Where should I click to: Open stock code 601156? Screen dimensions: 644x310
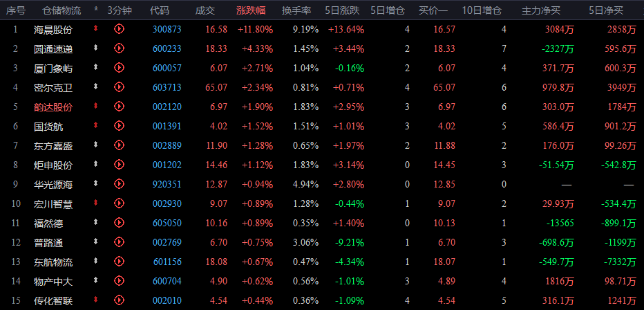pyautogui.click(x=167, y=262)
